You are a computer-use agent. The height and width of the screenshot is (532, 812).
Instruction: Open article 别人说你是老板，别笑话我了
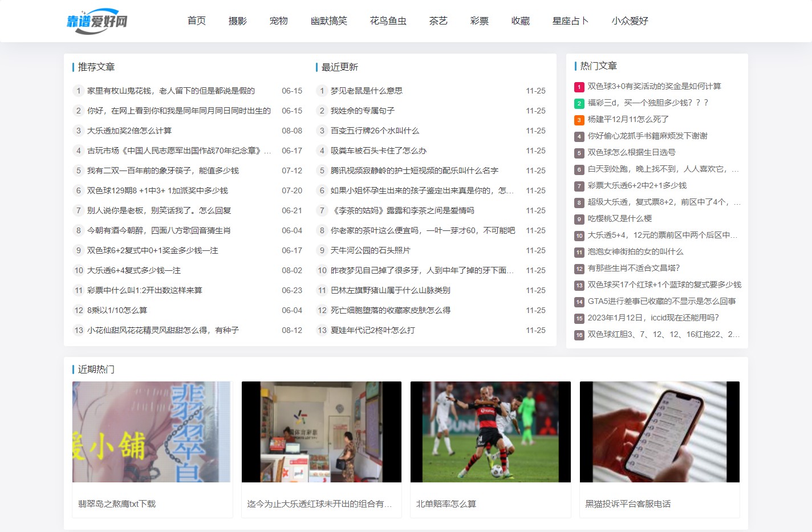point(159,210)
